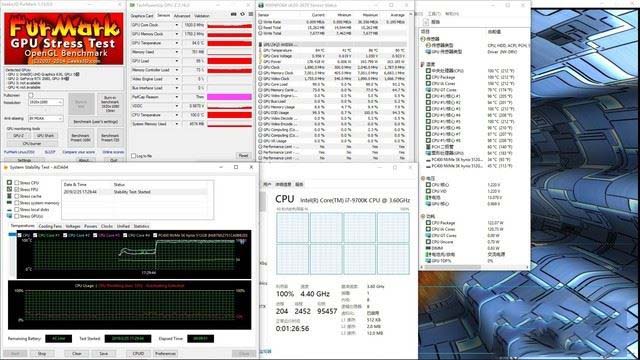The image size is (640, 360).
Task: Enable the Stress system memory checkbox
Action: point(17,203)
